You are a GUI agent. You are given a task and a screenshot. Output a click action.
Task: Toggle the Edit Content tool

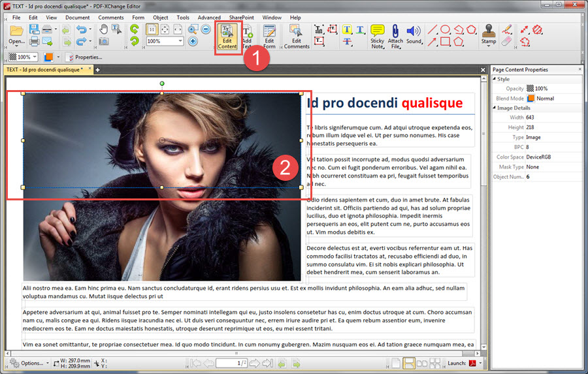tap(227, 37)
